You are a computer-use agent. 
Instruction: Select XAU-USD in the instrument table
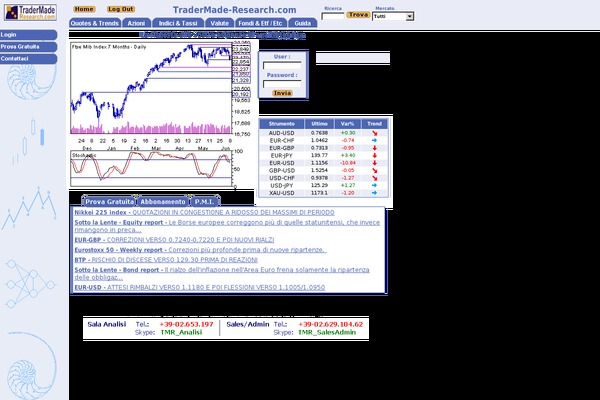pos(282,193)
